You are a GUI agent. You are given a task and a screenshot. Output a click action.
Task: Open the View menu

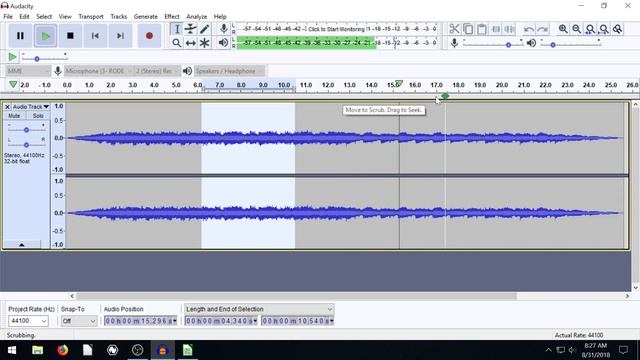coord(65,16)
